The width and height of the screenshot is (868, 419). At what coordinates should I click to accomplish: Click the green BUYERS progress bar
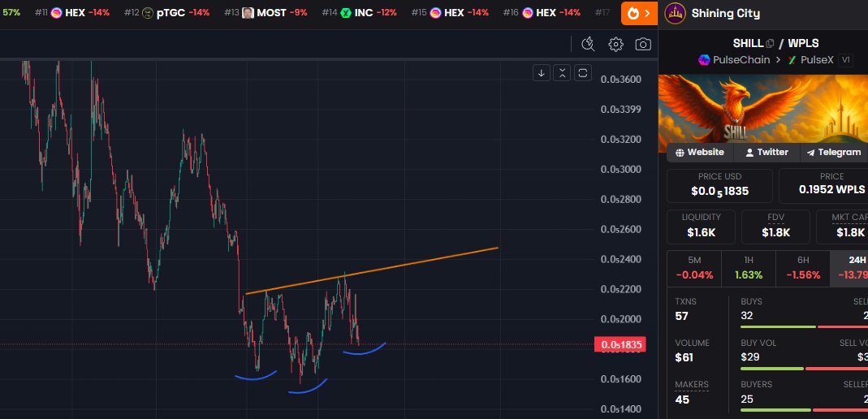pos(775,409)
